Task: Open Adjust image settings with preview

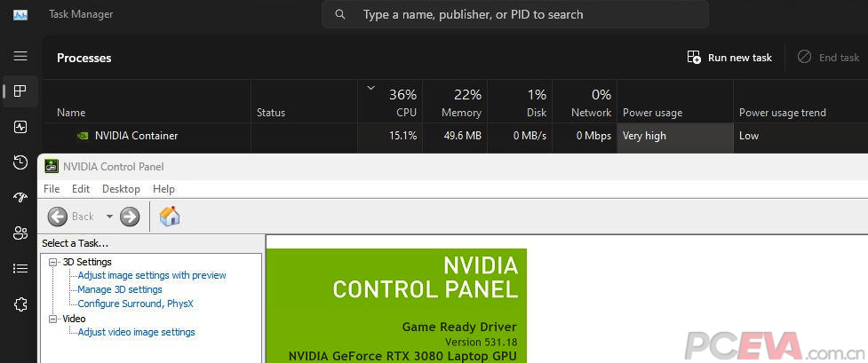Action: point(152,275)
